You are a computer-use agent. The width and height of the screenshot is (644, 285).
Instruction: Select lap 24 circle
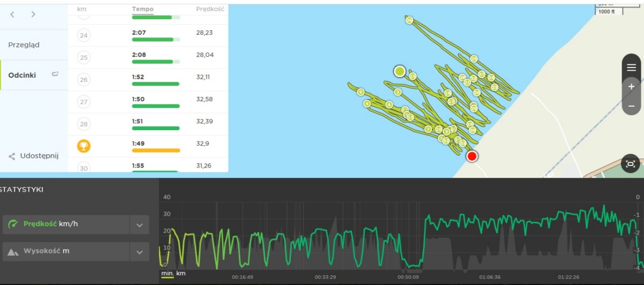click(x=84, y=35)
